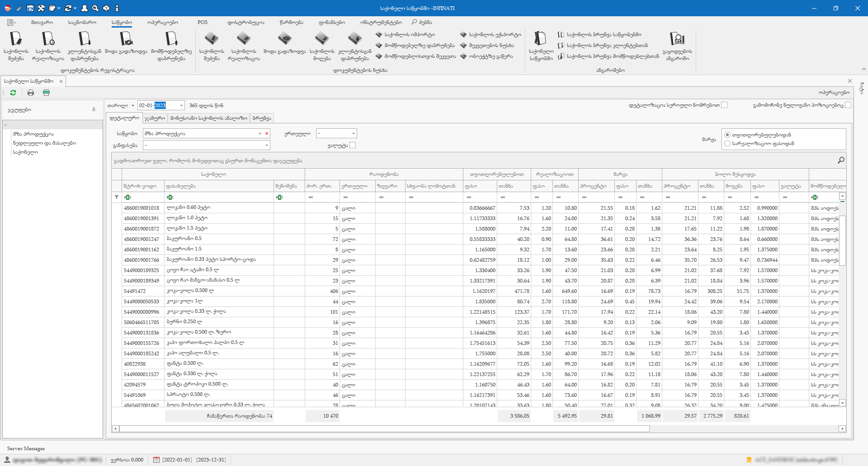Click the printer icon to print
Viewport: 868px width, 466px height.
(x=31, y=93)
